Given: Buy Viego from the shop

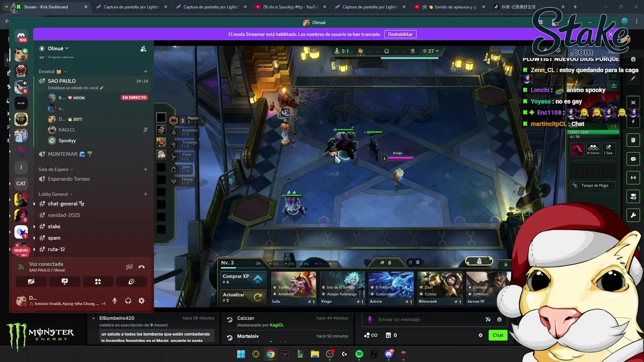Looking at the screenshot, I should click(342, 288).
